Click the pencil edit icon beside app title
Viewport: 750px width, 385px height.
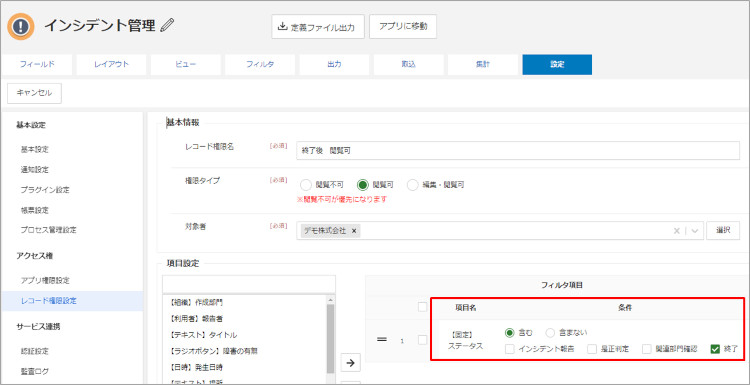pos(167,25)
